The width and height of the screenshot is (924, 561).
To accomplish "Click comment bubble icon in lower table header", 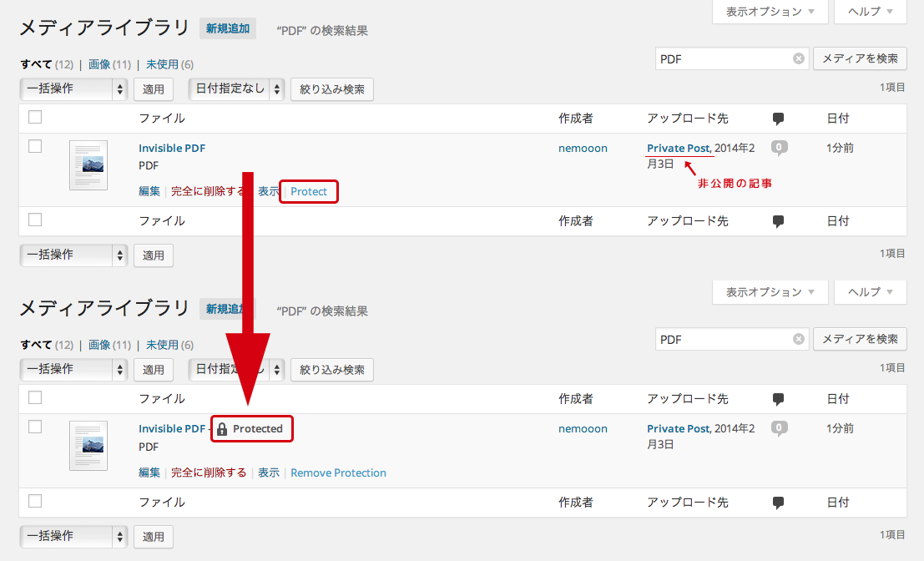I will (778, 399).
